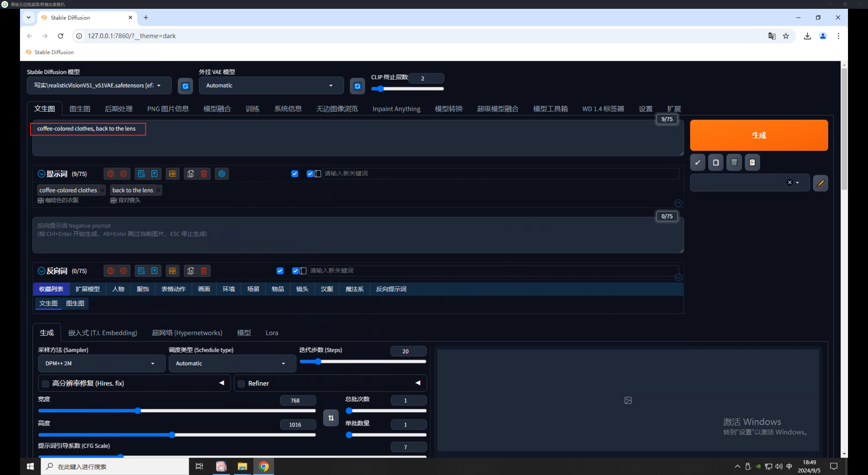Collapse 提示词 section with chevron
Image resolution: width=868 pixels, height=475 pixels.
tap(41, 174)
